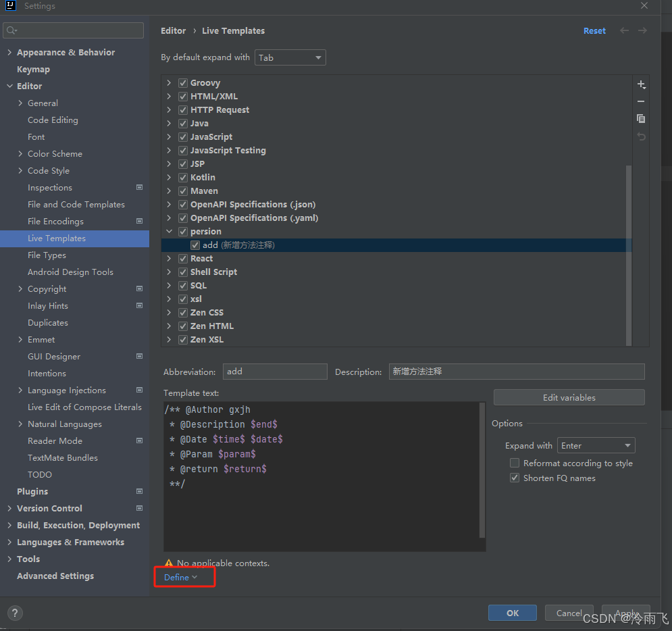672x631 pixels.
Task: Toggle the Maven template group checkbox
Action: click(183, 191)
